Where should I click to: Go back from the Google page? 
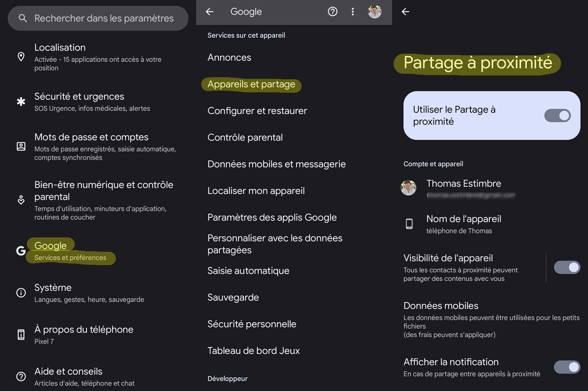click(x=210, y=12)
